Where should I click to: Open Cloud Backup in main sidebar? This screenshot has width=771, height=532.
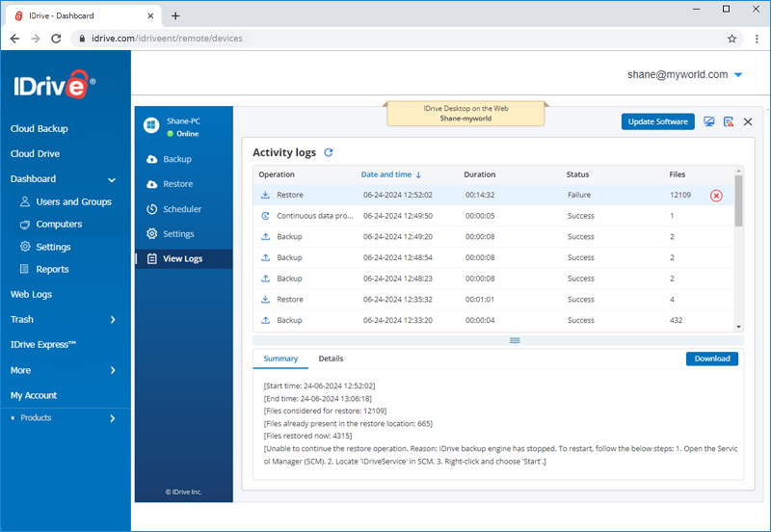tap(40, 129)
